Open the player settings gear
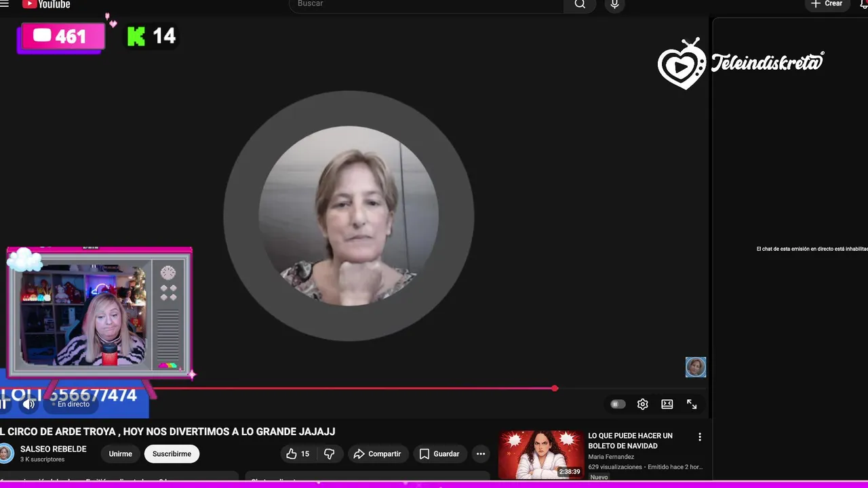The height and width of the screenshot is (488, 868). click(x=642, y=404)
